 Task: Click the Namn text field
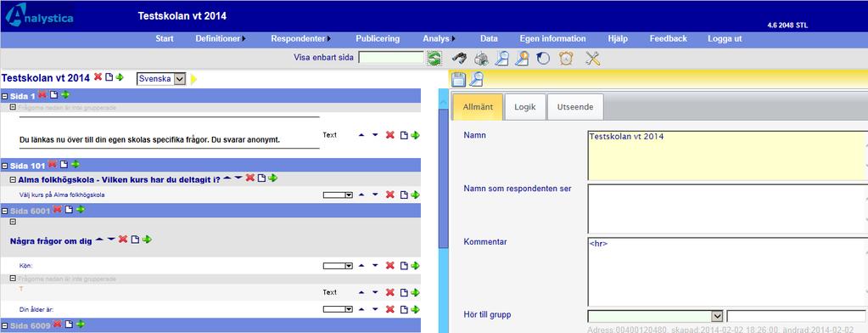click(727, 155)
